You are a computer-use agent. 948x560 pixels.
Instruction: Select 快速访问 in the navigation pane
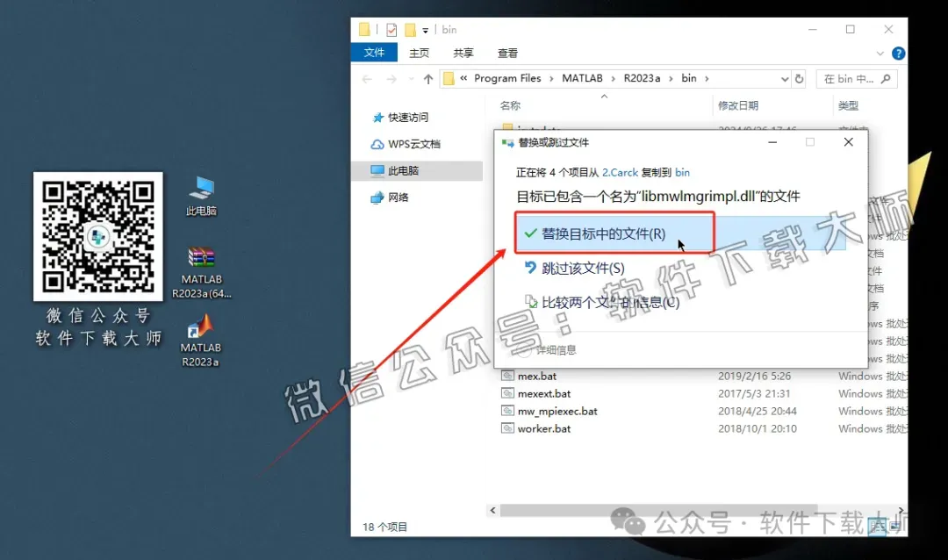[x=401, y=118]
